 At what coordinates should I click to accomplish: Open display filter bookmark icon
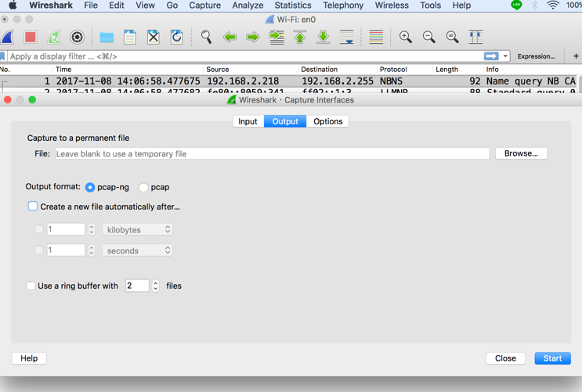(x=3, y=56)
